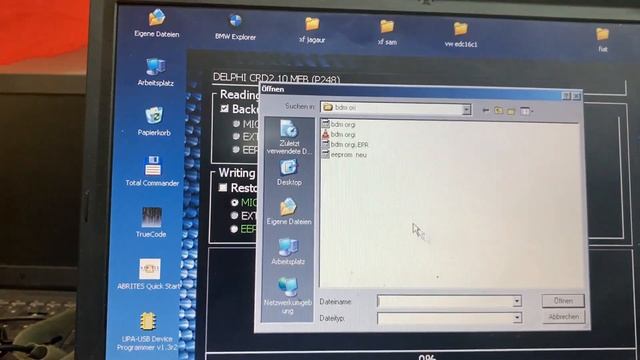Go to Eigene Dateien in the dialog sidebar

[289, 211]
